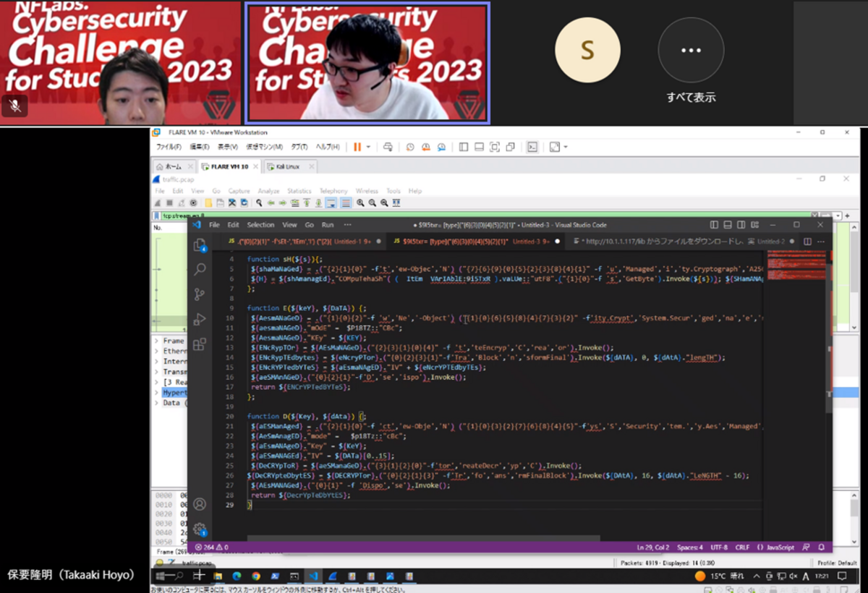The image size is (868, 593).
Task: Click unmute microphone icon on left video
Action: (14, 106)
